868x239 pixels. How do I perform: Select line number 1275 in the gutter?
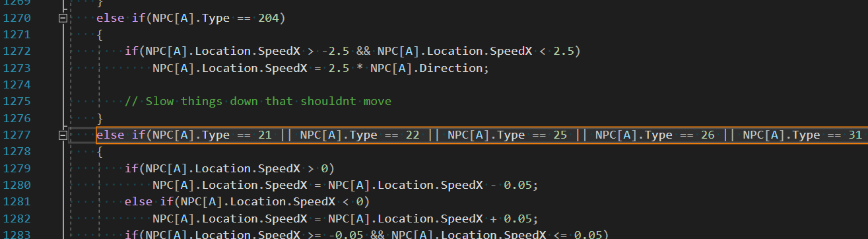[x=18, y=102]
